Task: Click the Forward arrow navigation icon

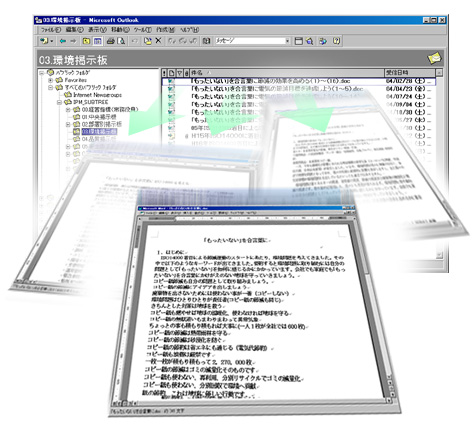Action: pos(73,41)
